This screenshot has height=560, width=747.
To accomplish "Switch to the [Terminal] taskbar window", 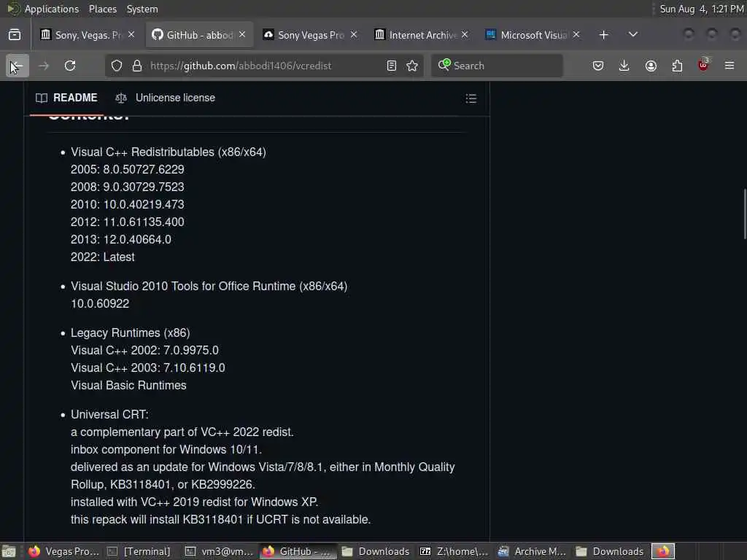I will [139, 551].
